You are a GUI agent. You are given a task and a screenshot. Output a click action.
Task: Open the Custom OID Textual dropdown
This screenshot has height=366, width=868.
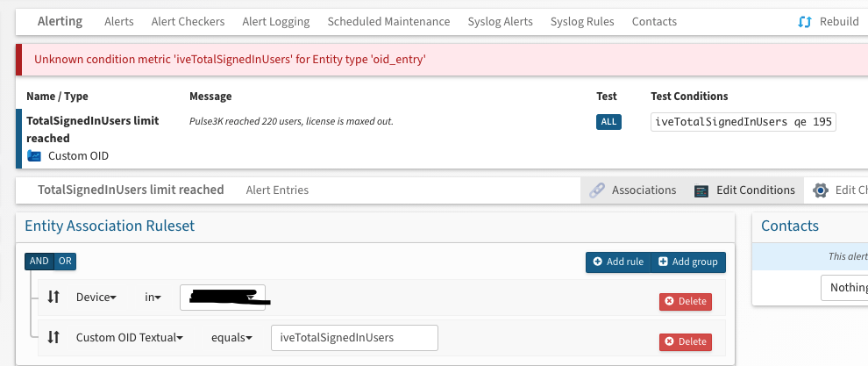point(130,337)
